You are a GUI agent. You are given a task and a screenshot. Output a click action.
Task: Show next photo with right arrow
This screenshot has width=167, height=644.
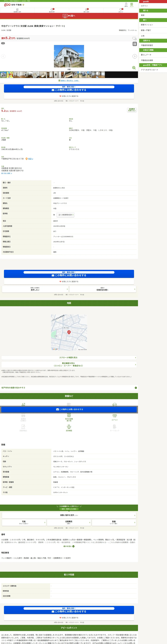point(135,56)
